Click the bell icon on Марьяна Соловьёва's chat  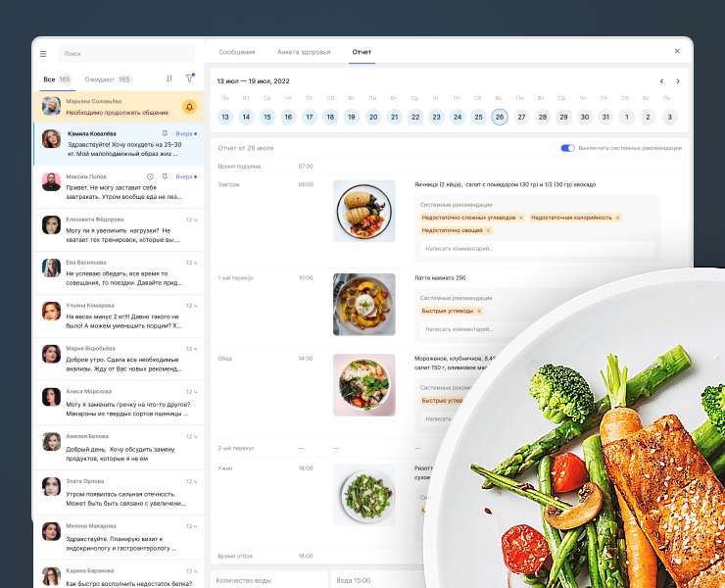click(189, 107)
